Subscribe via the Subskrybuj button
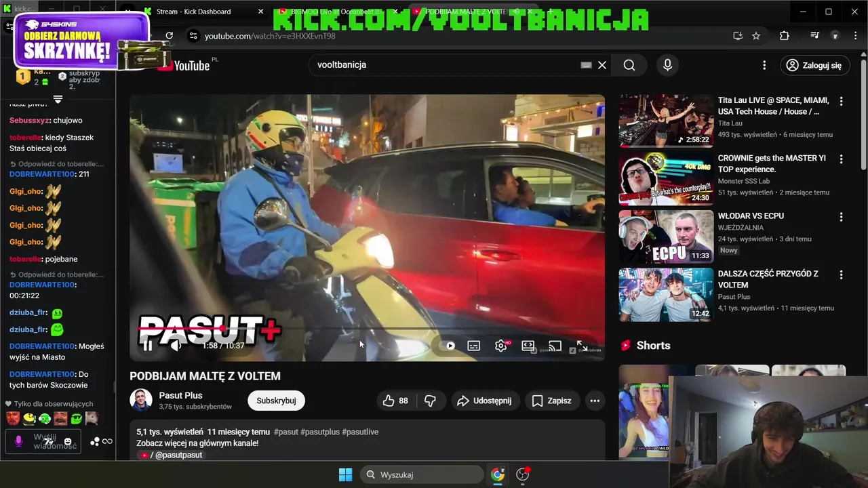The image size is (868, 488). (x=276, y=401)
